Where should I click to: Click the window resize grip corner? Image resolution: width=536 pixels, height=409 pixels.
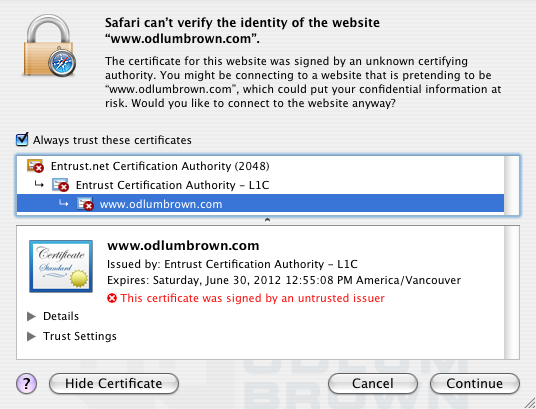tap(529, 403)
